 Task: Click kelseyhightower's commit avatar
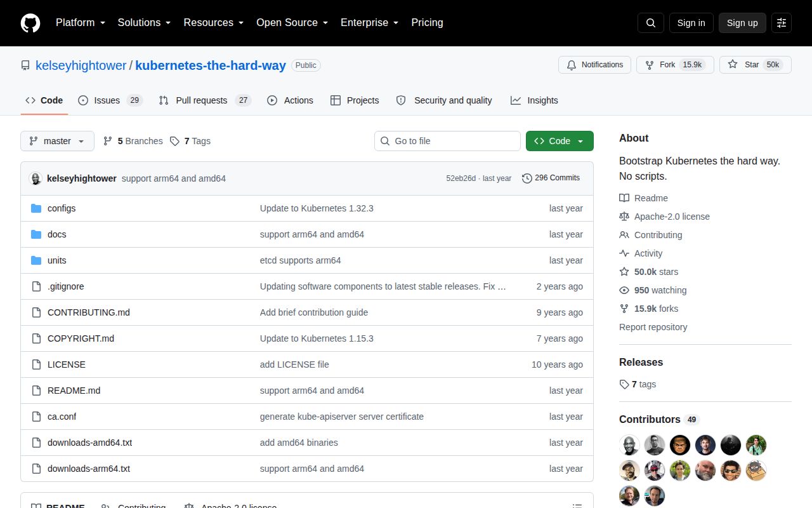click(x=36, y=178)
